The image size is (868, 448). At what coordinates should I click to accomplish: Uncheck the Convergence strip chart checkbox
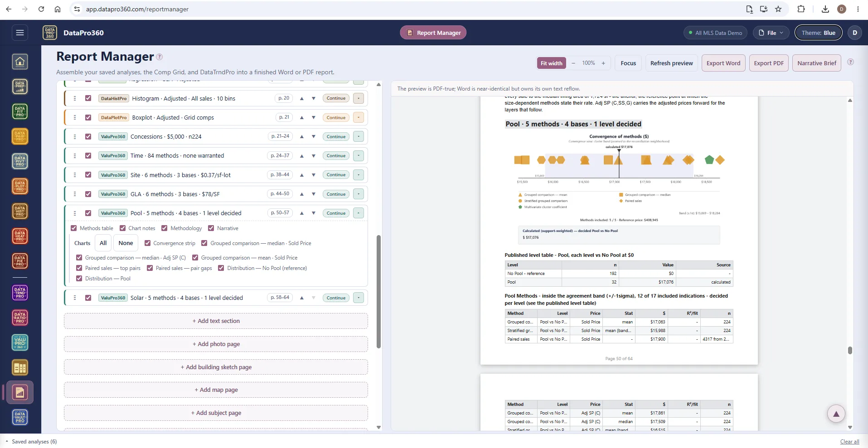point(147,243)
